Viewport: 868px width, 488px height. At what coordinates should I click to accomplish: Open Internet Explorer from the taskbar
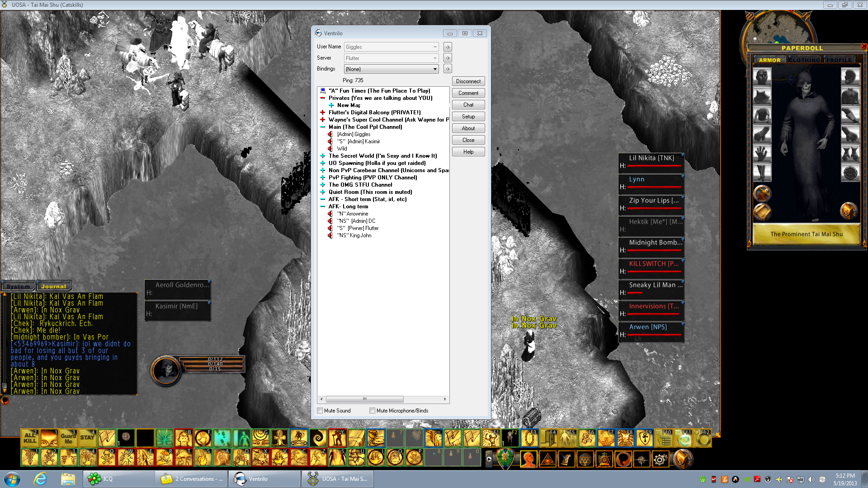(x=41, y=479)
